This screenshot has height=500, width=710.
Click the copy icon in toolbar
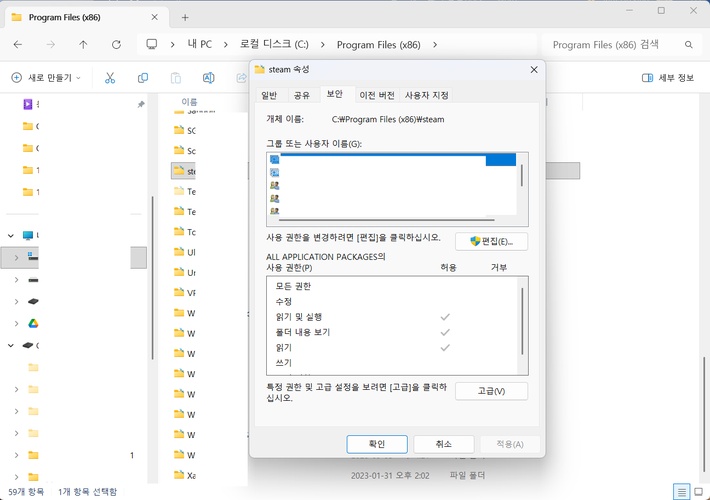tap(143, 78)
